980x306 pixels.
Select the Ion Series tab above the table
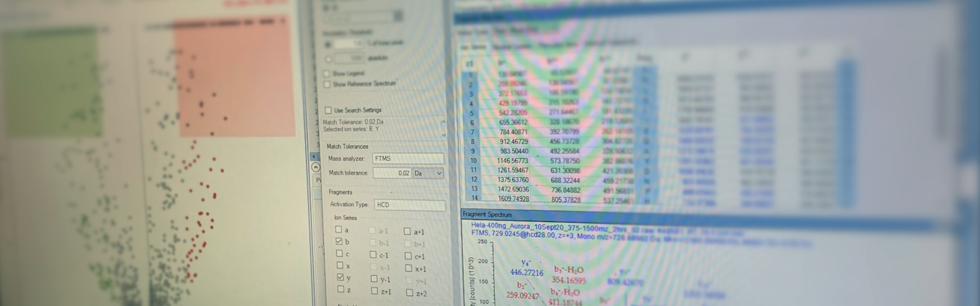[x=473, y=47]
